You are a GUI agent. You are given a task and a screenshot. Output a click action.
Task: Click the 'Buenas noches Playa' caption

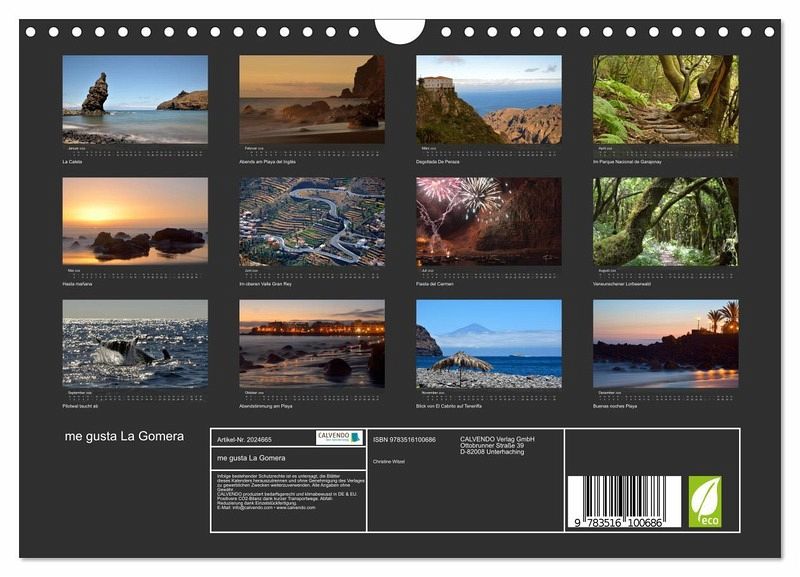pos(615,406)
